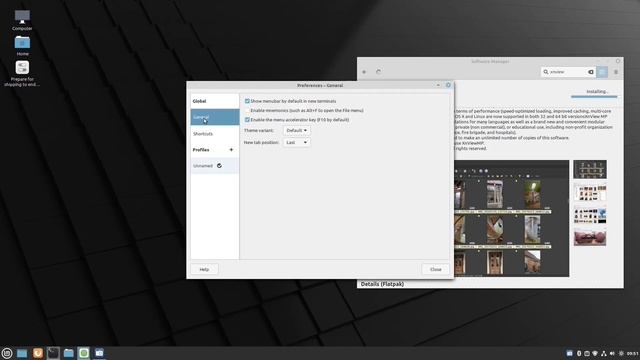The height and width of the screenshot is (360, 640).
Task: Open the network connections tray icon
Action: point(603,353)
